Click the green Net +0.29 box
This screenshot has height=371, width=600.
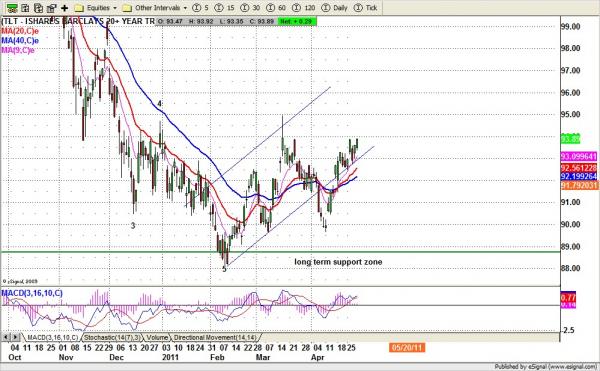pos(296,21)
